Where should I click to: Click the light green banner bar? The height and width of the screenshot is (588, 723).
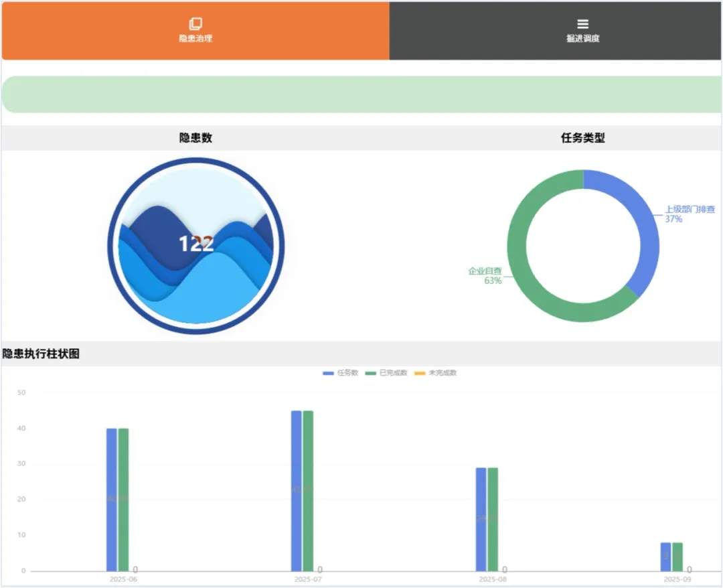[x=361, y=94]
